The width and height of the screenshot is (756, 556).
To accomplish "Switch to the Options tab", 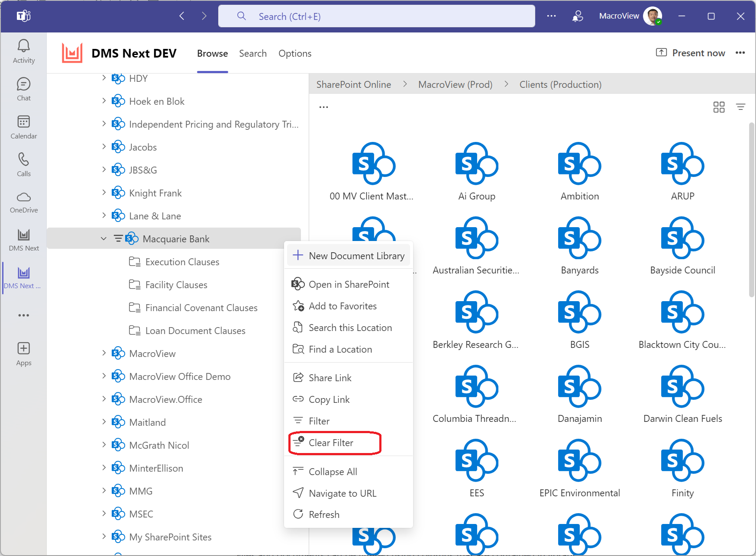I will [295, 53].
